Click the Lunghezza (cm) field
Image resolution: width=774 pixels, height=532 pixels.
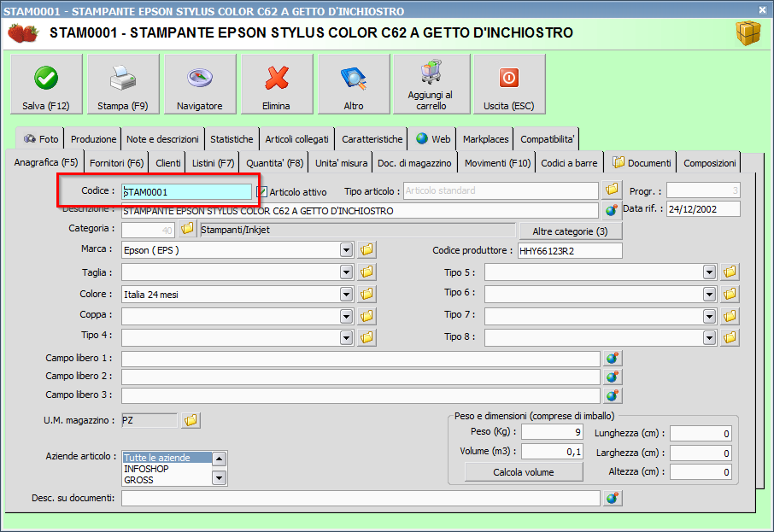pos(701,434)
